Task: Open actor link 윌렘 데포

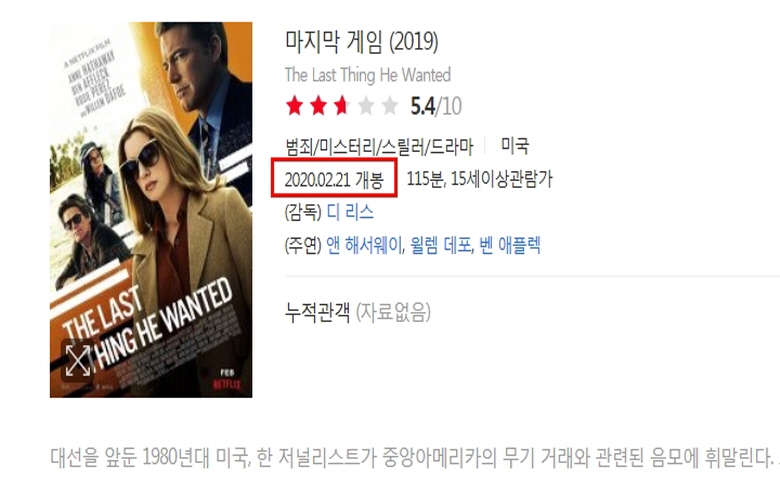Action: click(440, 245)
